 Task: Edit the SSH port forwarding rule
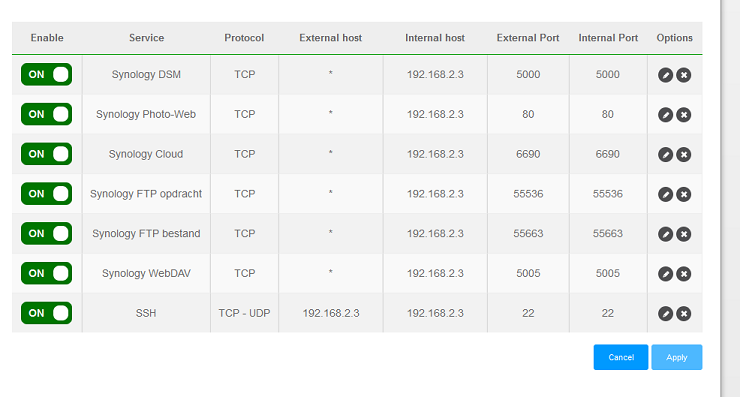[665, 313]
